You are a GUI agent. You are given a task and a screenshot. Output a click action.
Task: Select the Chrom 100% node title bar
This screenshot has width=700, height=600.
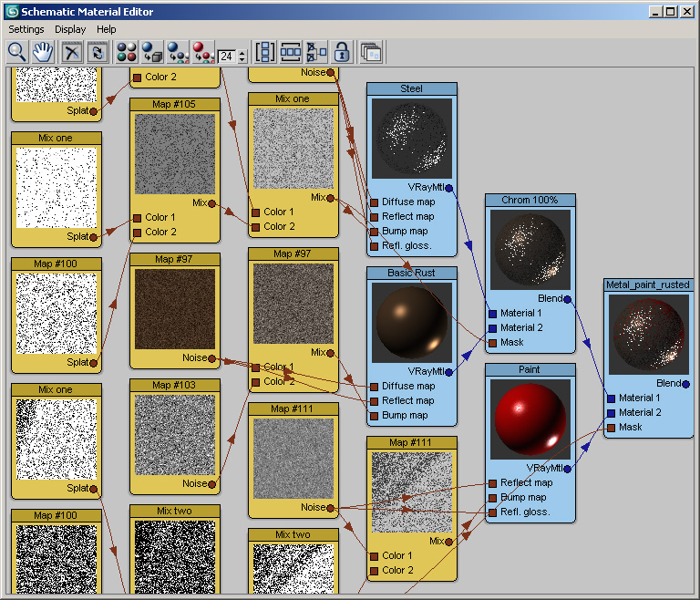point(530,200)
